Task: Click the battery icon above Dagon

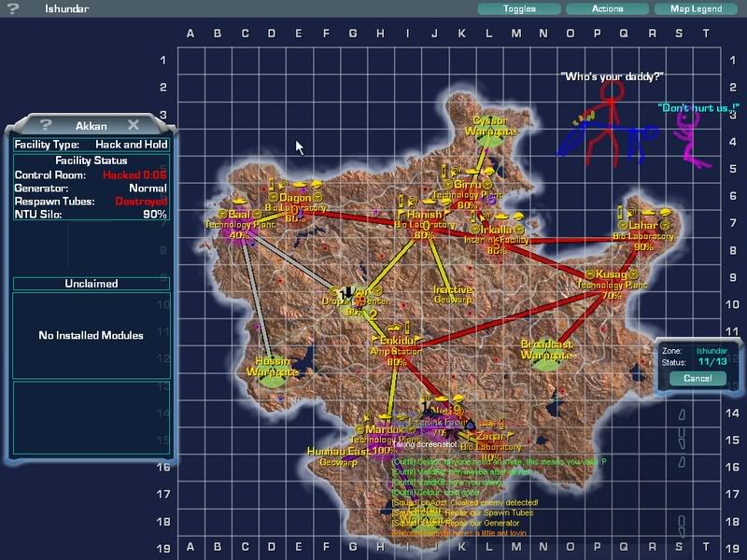Action: (272, 183)
